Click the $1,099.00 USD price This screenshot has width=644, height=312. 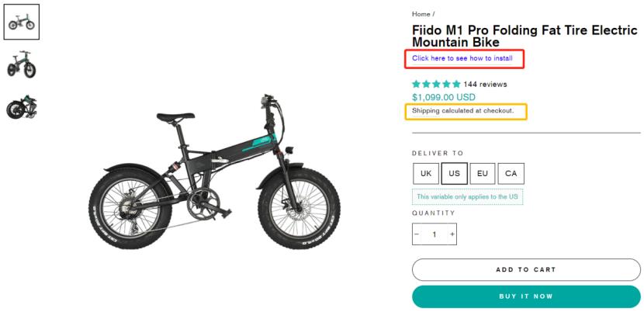(443, 97)
